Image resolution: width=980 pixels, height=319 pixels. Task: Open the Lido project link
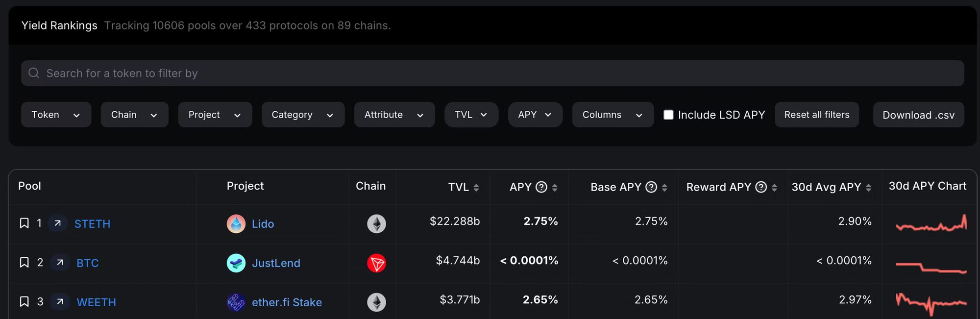click(263, 224)
